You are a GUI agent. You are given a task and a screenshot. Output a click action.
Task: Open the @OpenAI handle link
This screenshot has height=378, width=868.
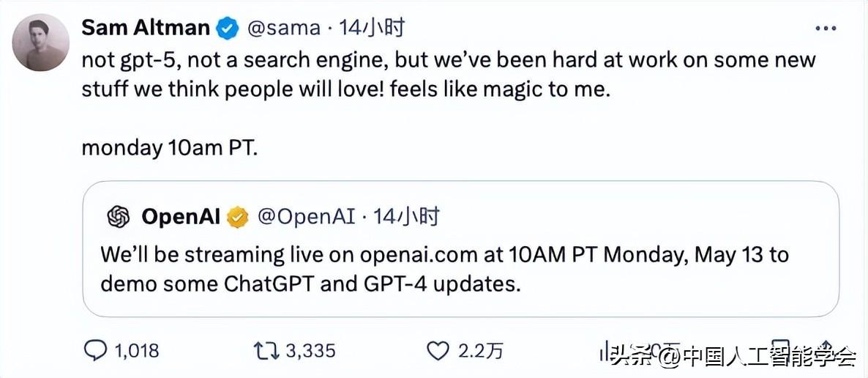[x=306, y=216]
